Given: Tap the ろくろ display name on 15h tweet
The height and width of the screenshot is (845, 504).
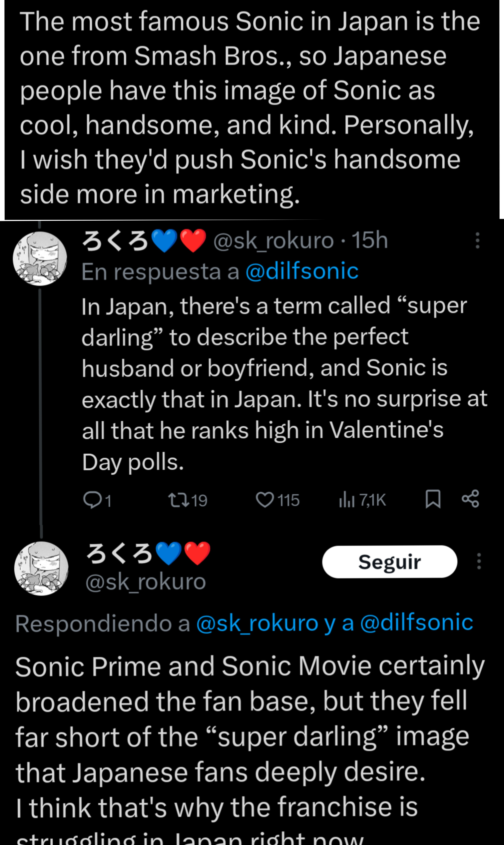Looking at the screenshot, I should [115, 241].
